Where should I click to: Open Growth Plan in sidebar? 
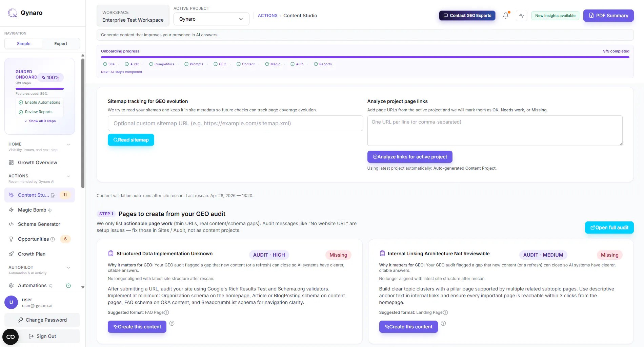coord(40,254)
